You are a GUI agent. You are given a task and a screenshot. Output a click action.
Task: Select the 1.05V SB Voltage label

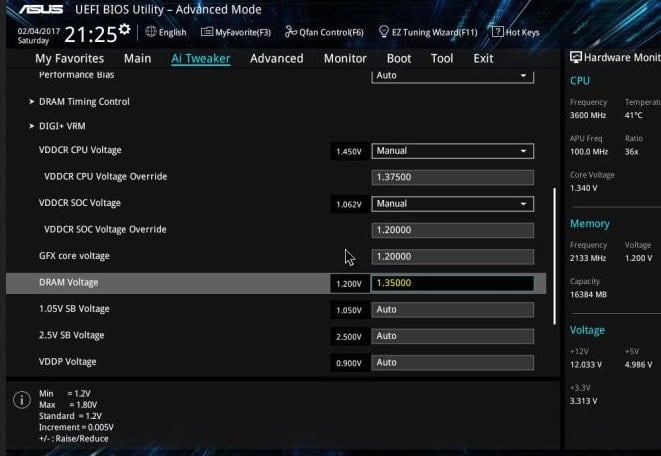[x=74, y=309]
